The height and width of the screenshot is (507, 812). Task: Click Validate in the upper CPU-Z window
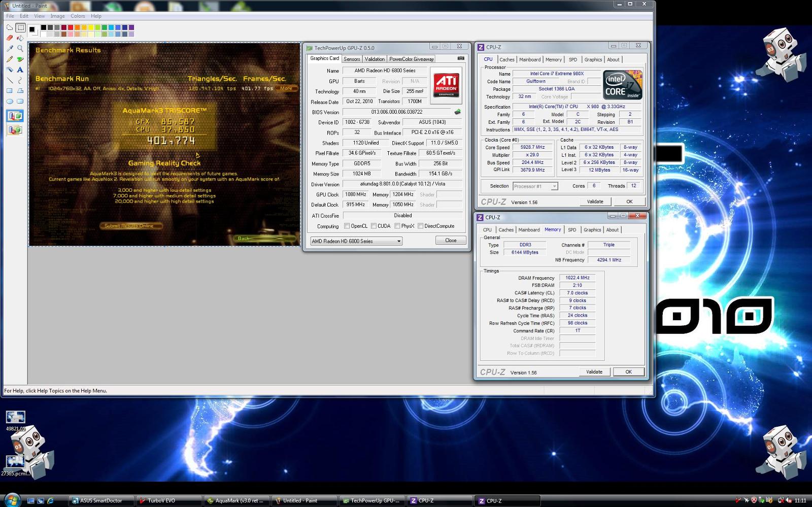coord(595,201)
